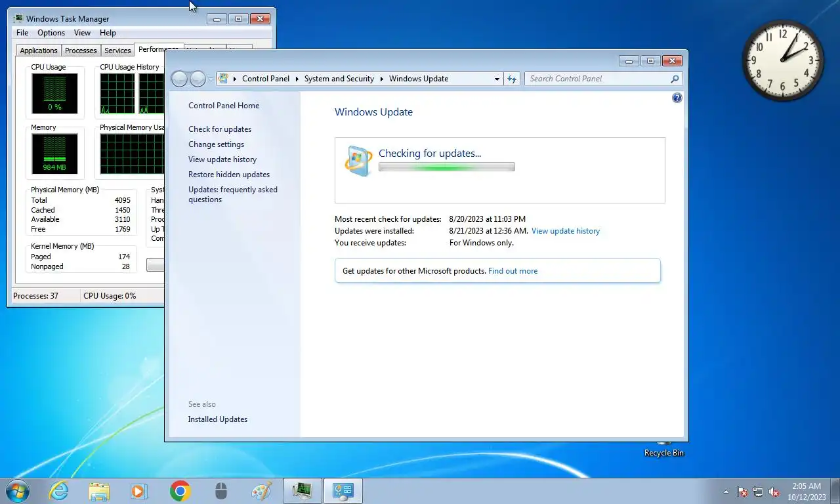Expand arrow after Control Panel breadcrumb
Screen dimensions: 840x504
pos(297,79)
